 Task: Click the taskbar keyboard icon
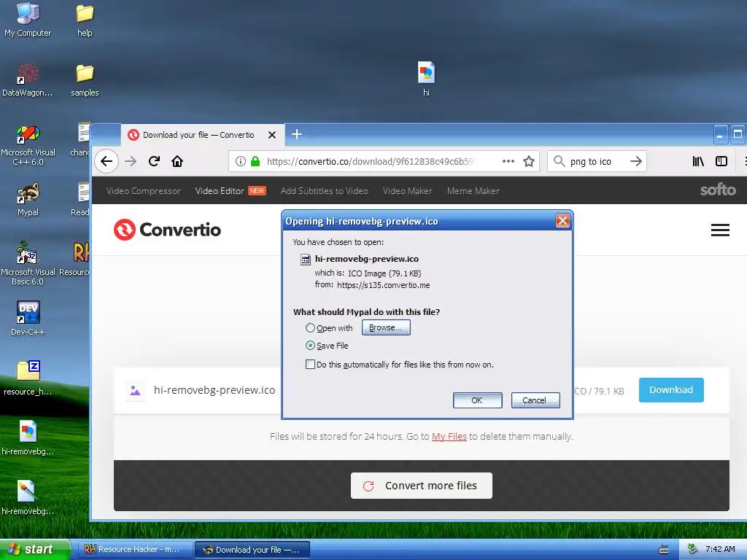[664, 550]
